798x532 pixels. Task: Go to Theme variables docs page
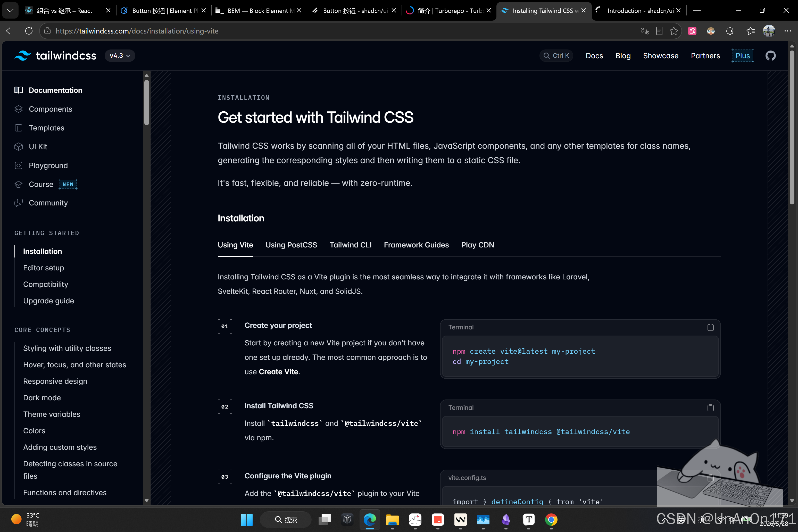pos(52,414)
